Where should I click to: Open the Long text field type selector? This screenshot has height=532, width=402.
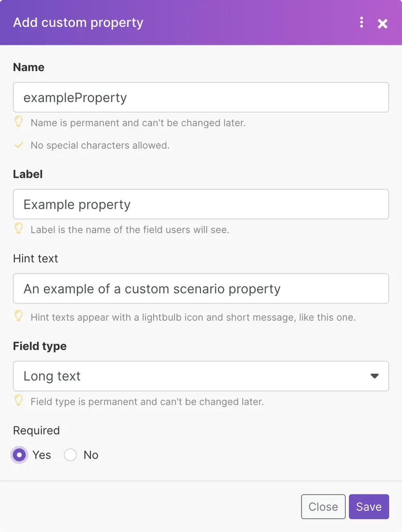click(x=201, y=376)
